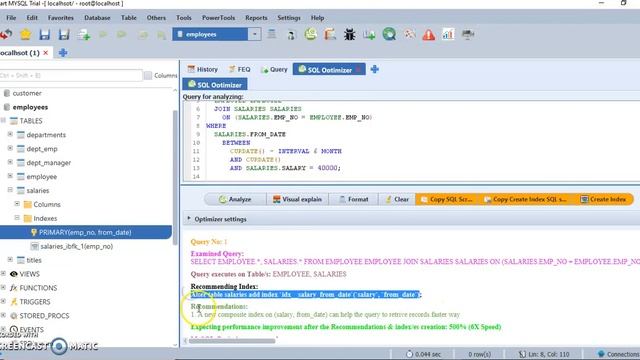Expand the departments table node
Screen dimensions: 640x360
(x=10, y=134)
